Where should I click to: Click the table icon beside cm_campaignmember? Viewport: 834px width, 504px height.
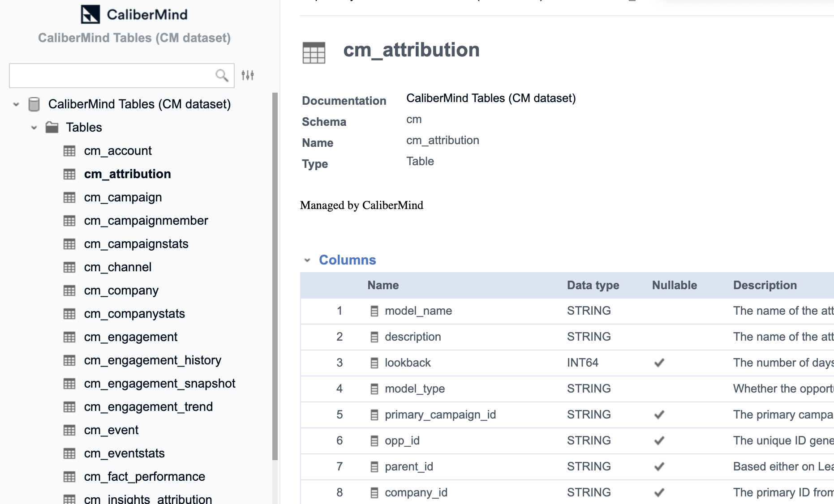pyautogui.click(x=69, y=221)
